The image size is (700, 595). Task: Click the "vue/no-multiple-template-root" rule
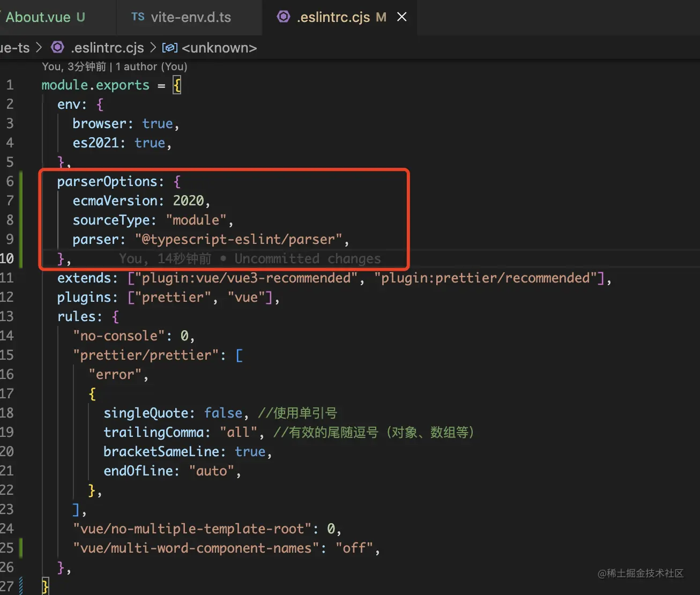[192, 529]
